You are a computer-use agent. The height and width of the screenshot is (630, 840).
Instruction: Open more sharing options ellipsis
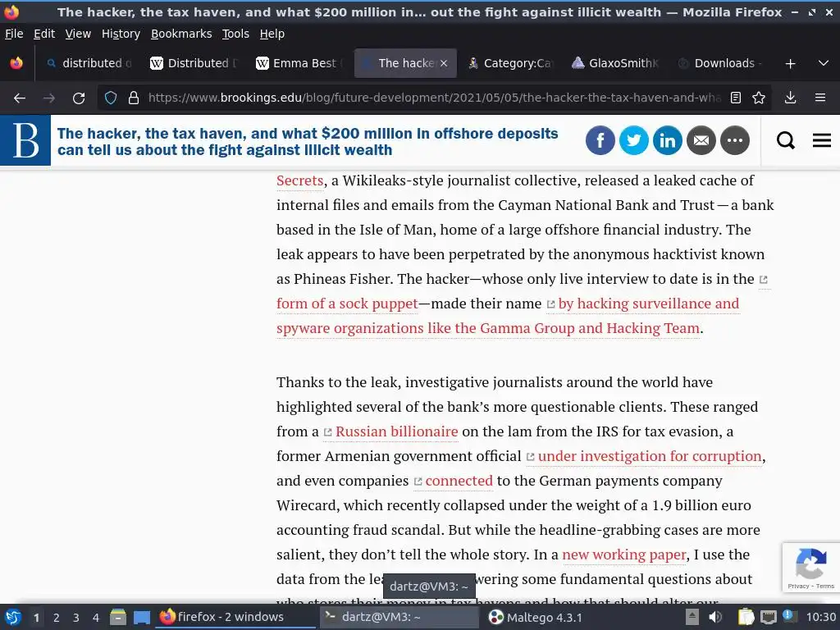coord(735,140)
